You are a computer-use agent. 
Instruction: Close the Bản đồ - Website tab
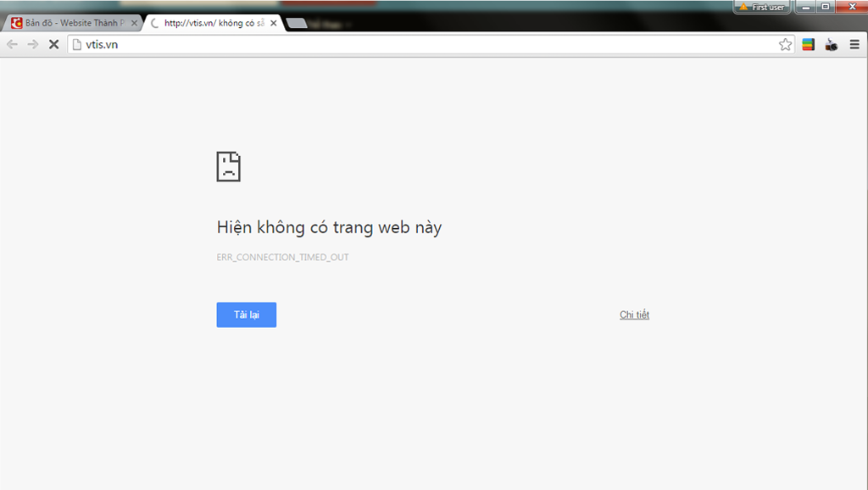tap(134, 23)
